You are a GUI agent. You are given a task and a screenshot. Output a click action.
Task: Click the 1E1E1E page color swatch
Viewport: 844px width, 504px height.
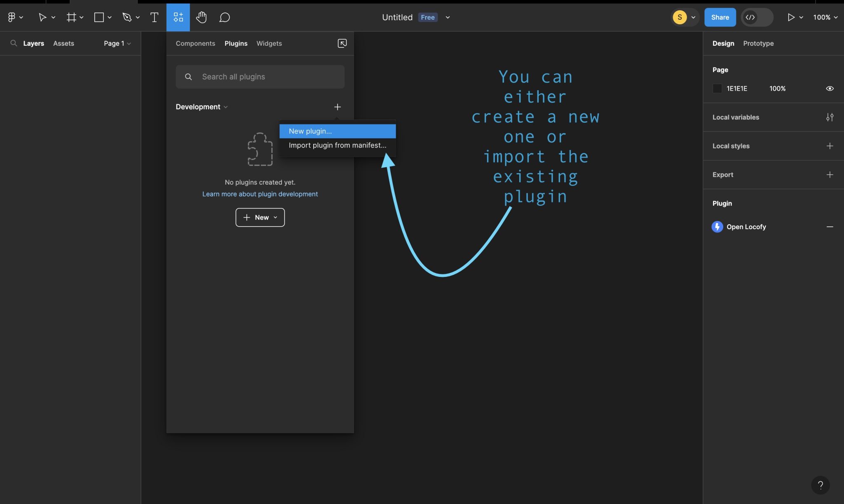717,88
